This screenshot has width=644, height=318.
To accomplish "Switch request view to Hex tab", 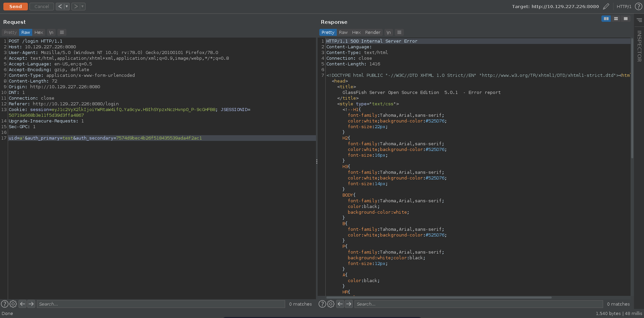I will pos(39,33).
